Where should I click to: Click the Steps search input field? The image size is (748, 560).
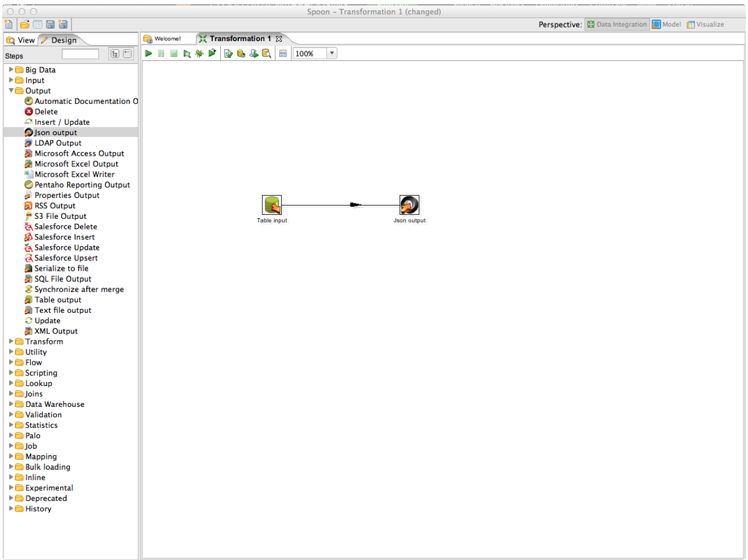(80, 54)
